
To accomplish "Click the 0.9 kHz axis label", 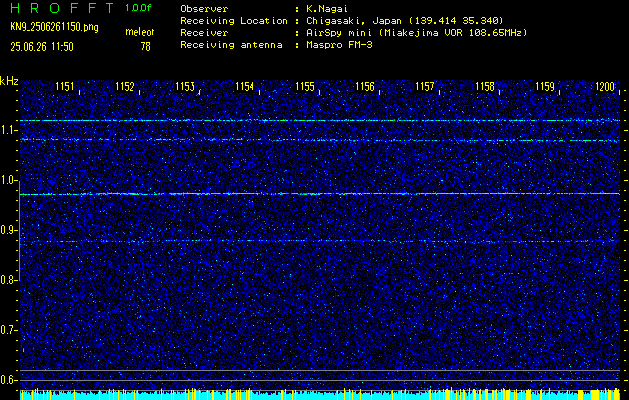I will point(9,230).
